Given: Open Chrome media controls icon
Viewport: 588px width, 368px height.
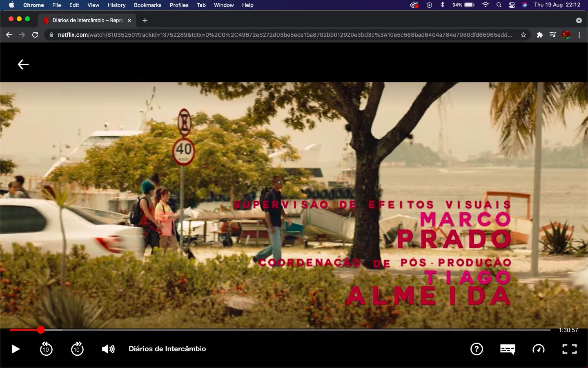Looking at the screenshot, I should coord(552,35).
